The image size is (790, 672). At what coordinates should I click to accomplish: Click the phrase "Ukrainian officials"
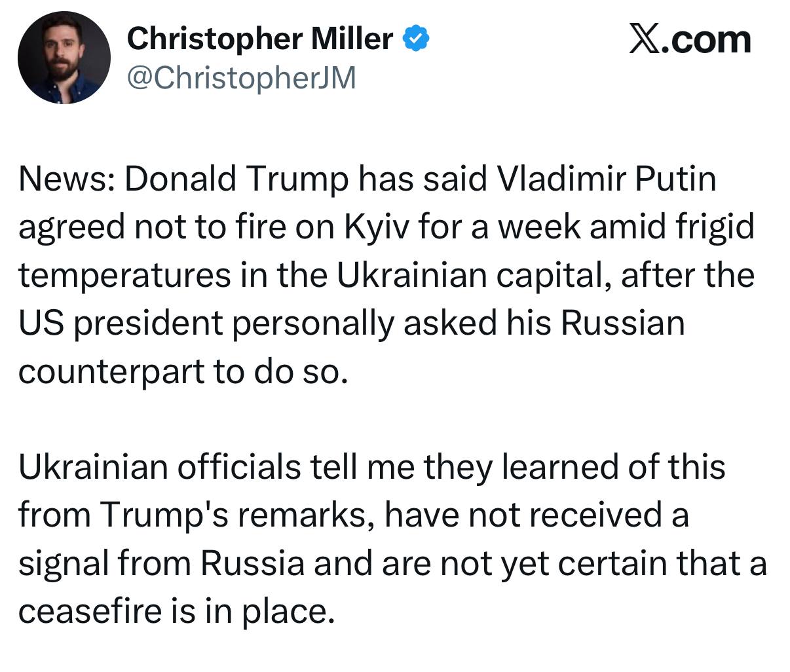(160, 468)
